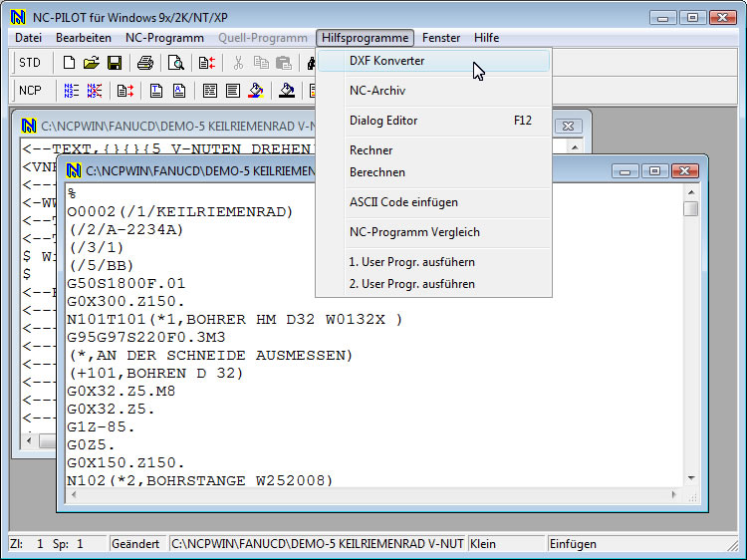Screen dimensions: 747x560
Task: Select Rechner from Hilfsprogramme menu
Action: [x=371, y=150]
